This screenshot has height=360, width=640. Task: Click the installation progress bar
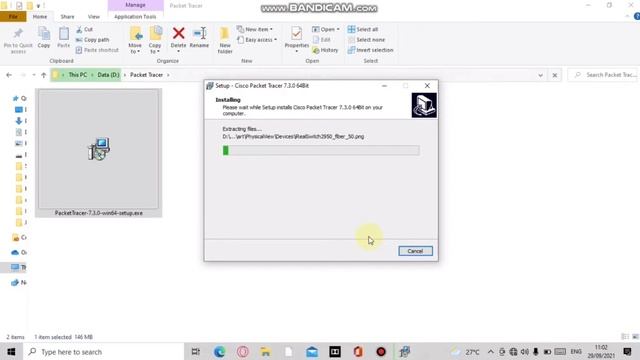coord(321,150)
